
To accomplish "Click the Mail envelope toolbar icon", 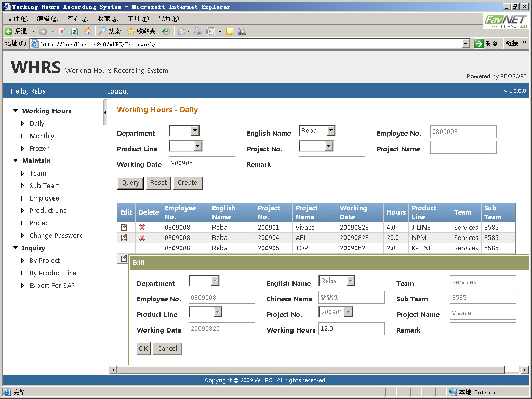I will click(x=182, y=31).
